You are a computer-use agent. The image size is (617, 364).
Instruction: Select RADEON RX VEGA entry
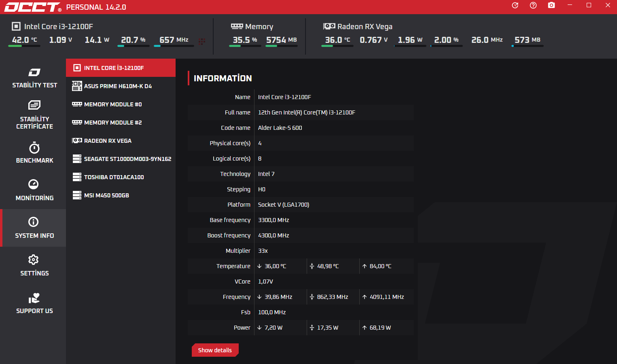(x=121, y=140)
